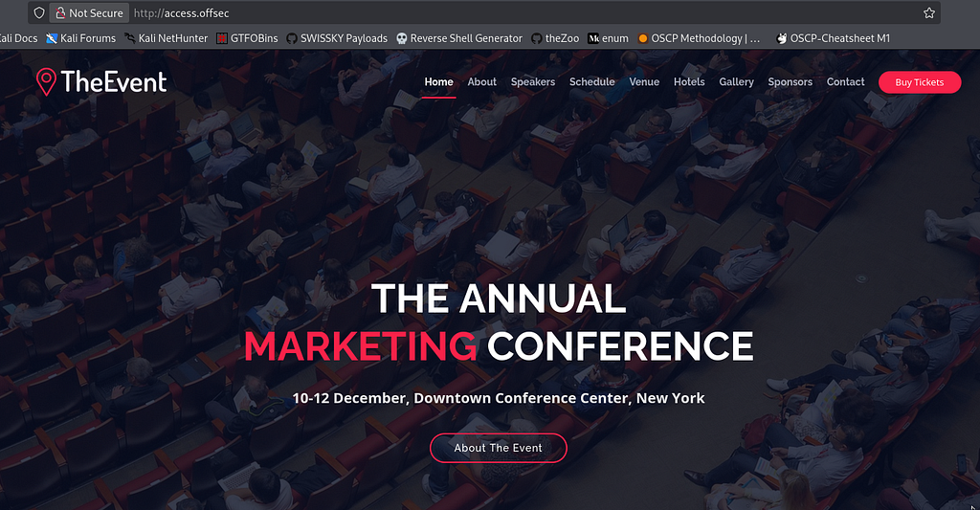Open the enum Medium bookmark
The width and height of the screenshot is (980, 510).
pyautogui.click(x=608, y=38)
